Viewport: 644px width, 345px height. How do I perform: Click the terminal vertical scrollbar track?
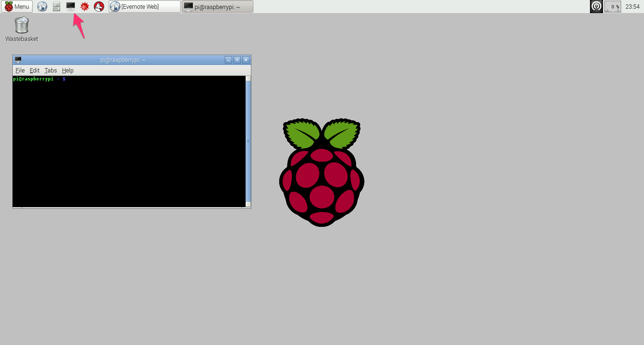pyautogui.click(x=248, y=141)
